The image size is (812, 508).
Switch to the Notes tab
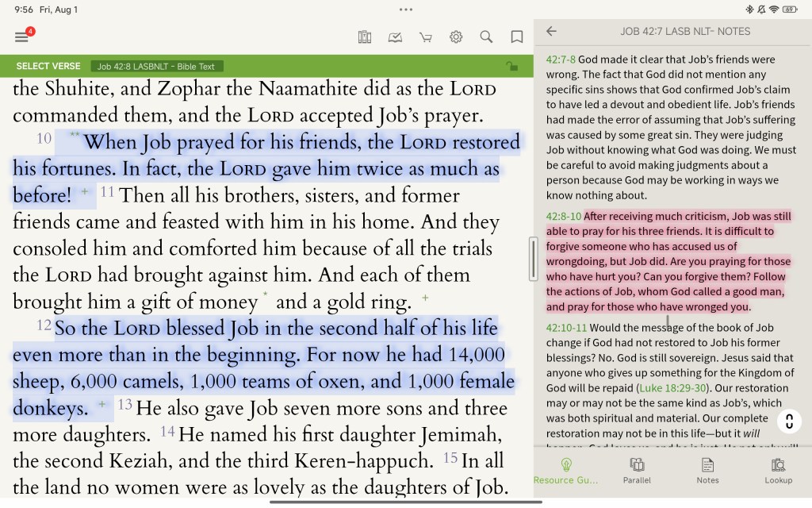707,470
